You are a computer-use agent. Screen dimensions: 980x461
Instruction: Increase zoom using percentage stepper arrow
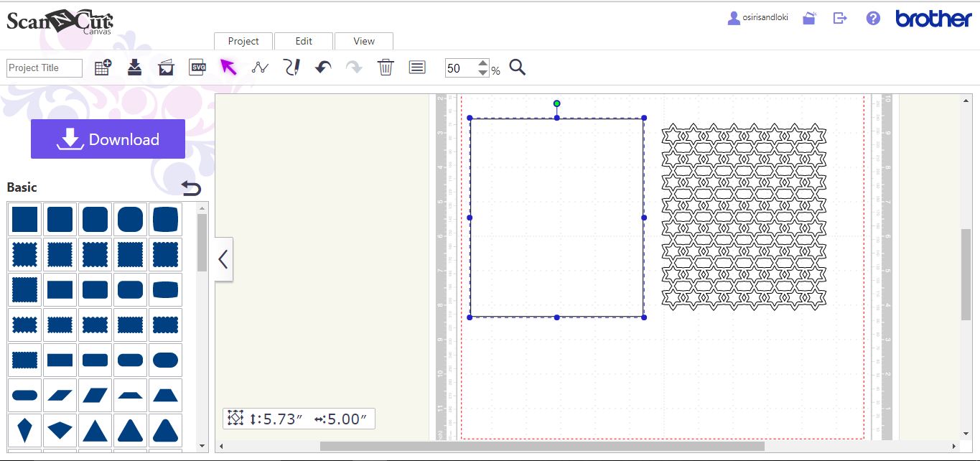482,63
